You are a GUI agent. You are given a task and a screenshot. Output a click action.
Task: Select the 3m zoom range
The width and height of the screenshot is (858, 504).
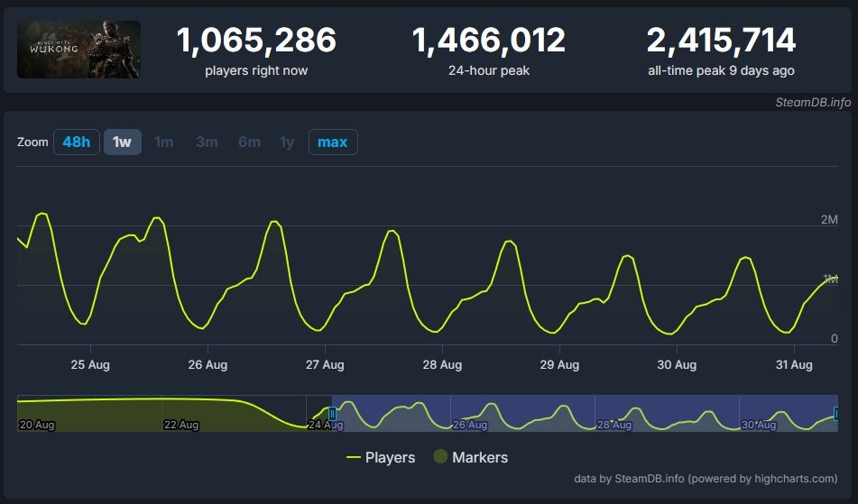click(207, 142)
